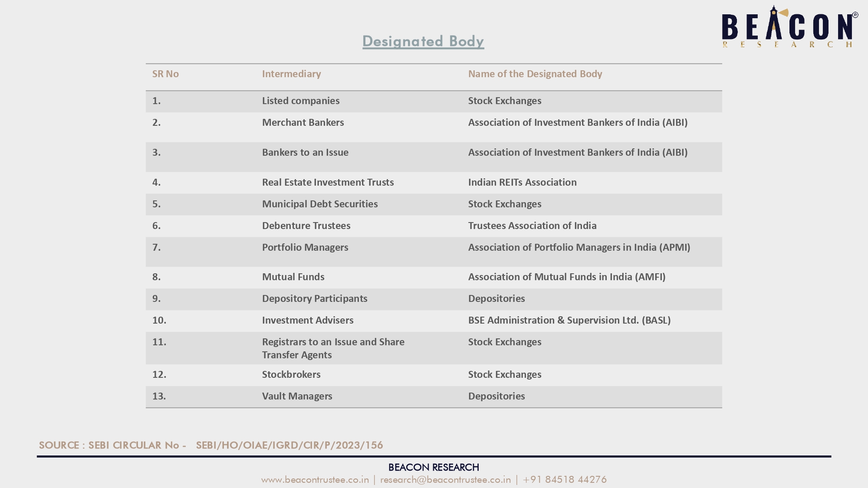
Task: Click 'Association of Mutual Funds in India (AMFI)'
Action: [566, 277]
